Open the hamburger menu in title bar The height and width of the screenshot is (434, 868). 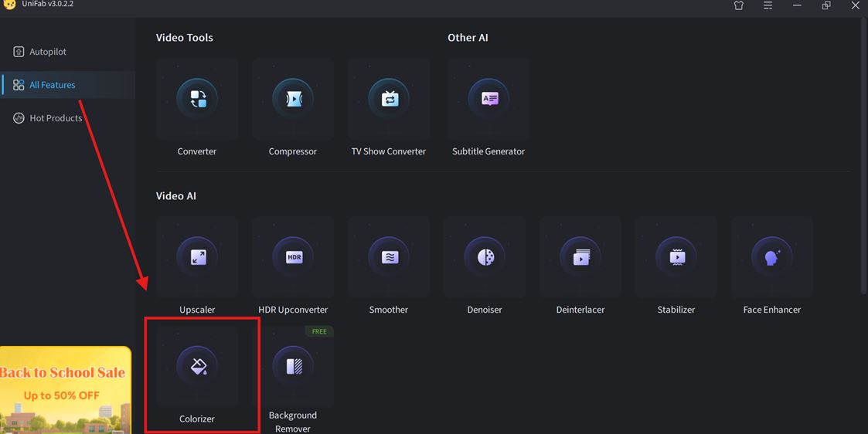768,5
